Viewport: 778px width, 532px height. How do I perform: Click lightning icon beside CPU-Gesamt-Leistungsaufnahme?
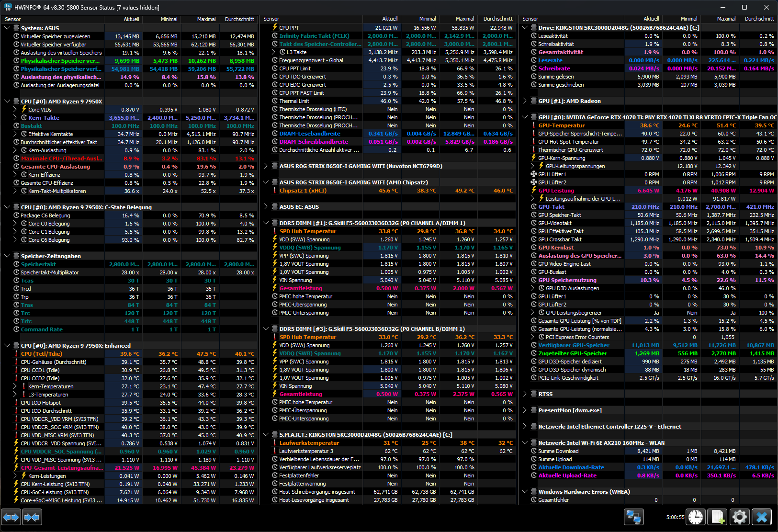coord(16,468)
